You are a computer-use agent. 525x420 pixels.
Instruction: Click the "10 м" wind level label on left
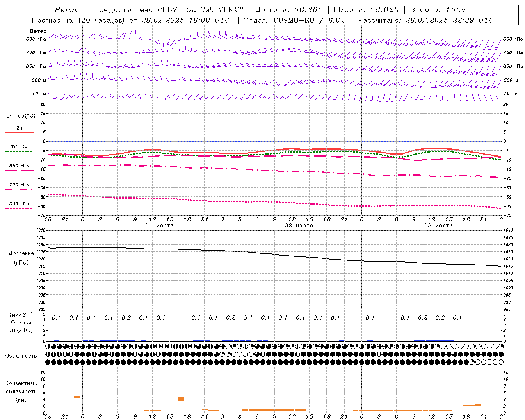(x=39, y=94)
